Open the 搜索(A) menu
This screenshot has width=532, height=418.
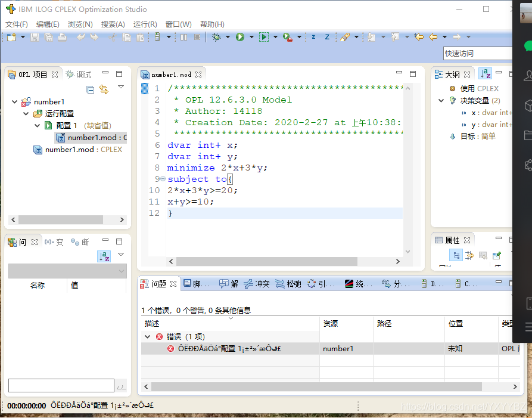pos(113,24)
